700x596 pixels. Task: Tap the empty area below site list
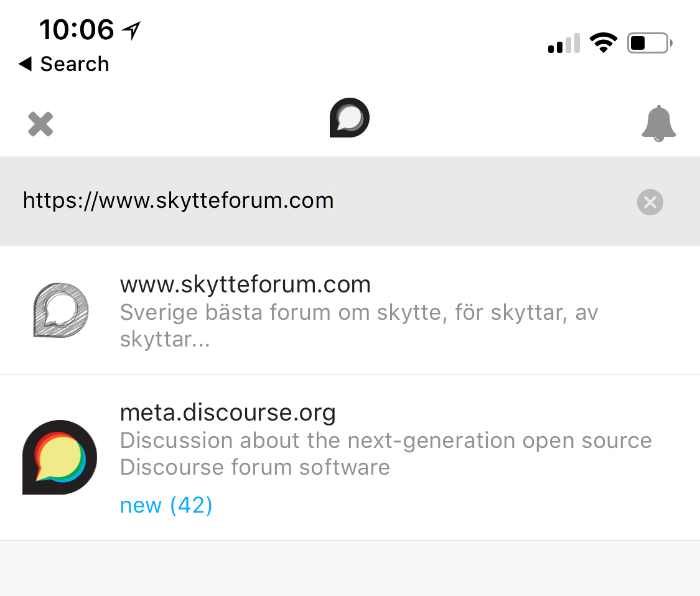350,568
